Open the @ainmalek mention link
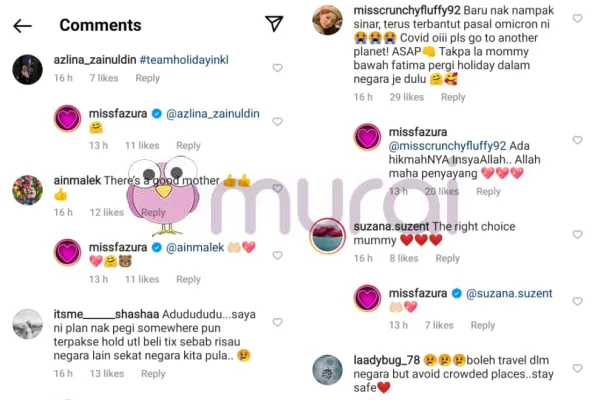Image resolution: width=600 pixels, height=400 pixels. pos(195,247)
